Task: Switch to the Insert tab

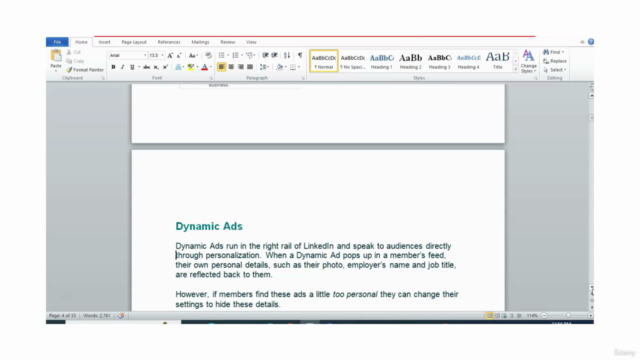Action: 104,42
